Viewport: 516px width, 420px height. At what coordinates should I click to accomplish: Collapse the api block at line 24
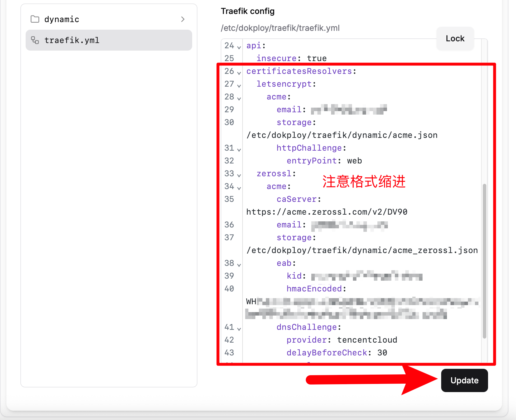tap(239, 47)
